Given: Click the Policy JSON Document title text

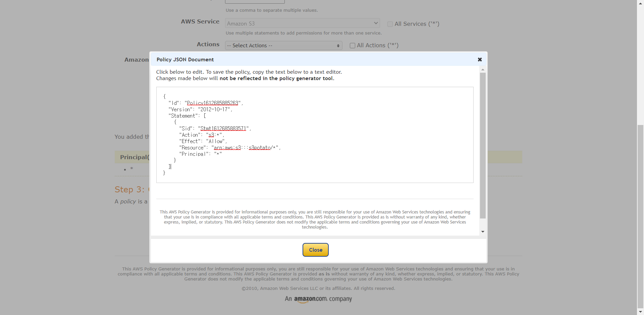Looking at the screenshot, I should [185, 59].
